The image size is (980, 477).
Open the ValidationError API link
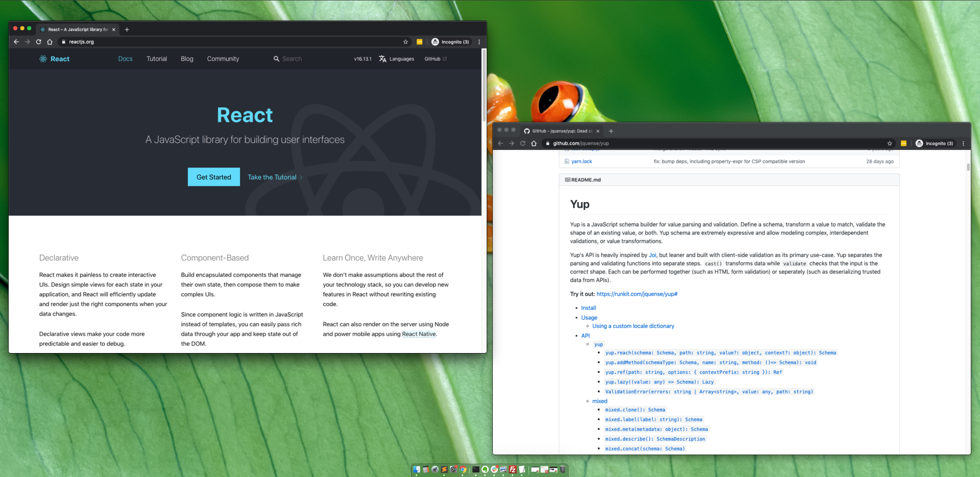pyautogui.click(x=709, y=391)
